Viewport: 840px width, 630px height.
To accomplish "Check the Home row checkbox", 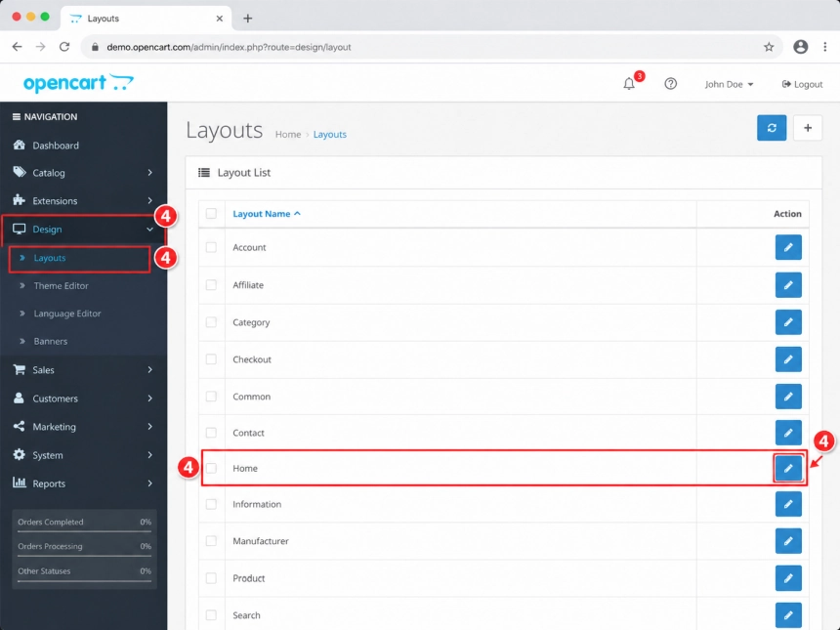I will coord(211,468).
